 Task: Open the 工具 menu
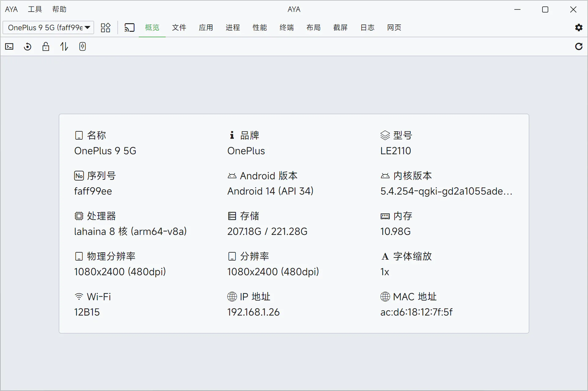click(x=35, y=9)
